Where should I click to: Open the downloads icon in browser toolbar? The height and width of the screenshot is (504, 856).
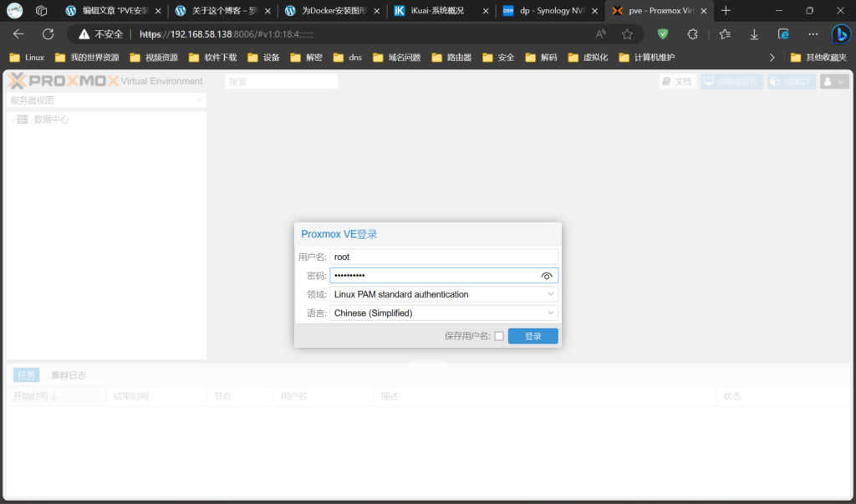tap(754, 34)
